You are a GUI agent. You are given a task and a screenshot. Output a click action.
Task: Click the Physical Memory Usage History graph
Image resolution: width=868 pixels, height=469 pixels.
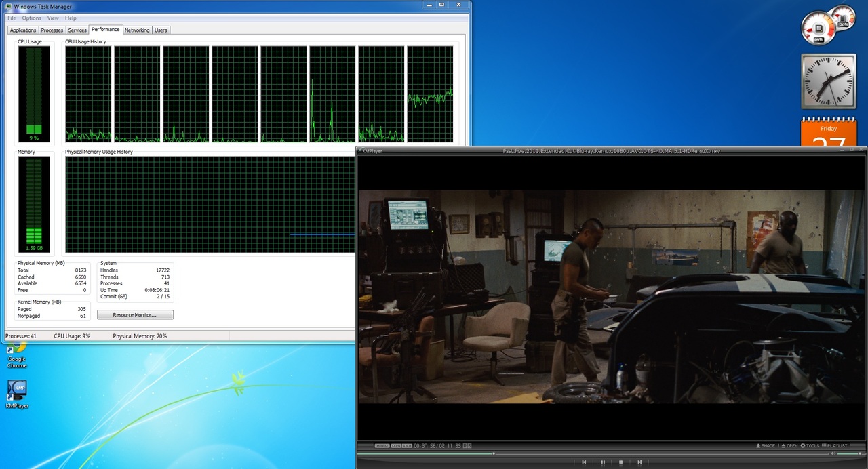(210, 205)
